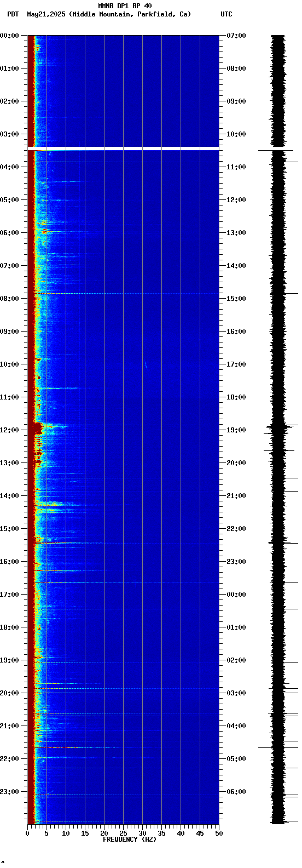Click the 03:00 label on the PDT axis
This screenshot has height=868, width=302.
click(9, 134)
